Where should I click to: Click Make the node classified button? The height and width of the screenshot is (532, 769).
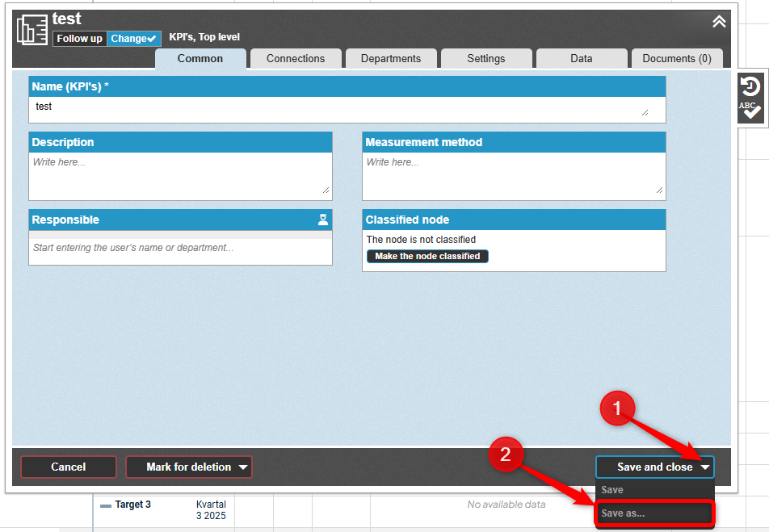pyautogui.click(x=427, y=256)
